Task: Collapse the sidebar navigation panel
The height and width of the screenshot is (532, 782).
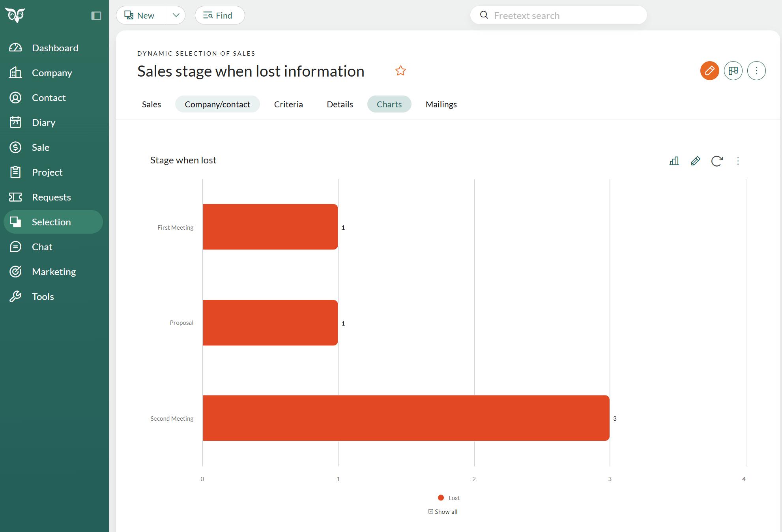Action: (x=96, y=16)
